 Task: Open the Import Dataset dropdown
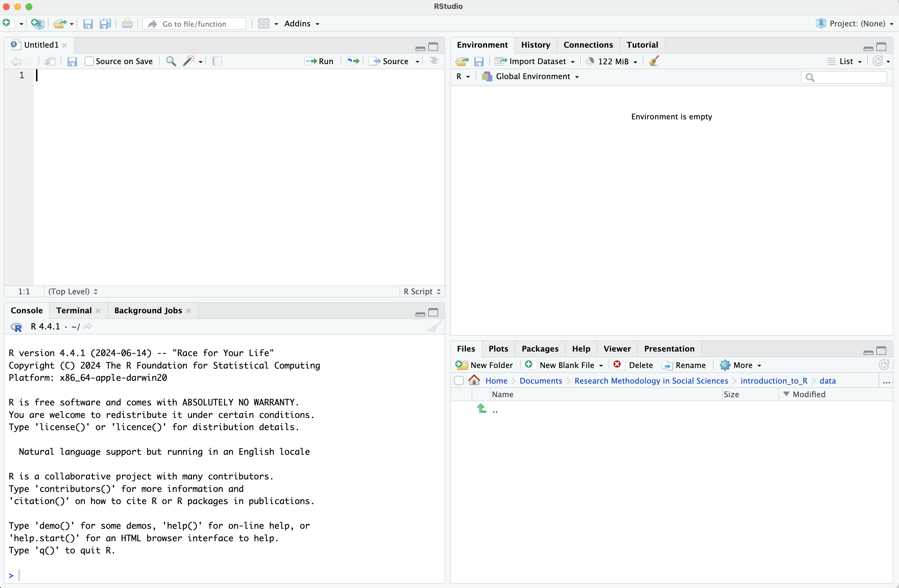[535, 61]
